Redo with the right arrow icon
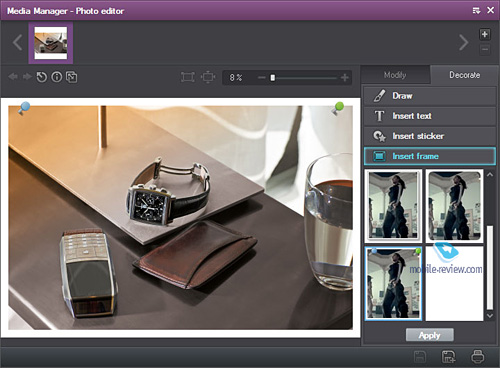 click(x=27, y=77)
